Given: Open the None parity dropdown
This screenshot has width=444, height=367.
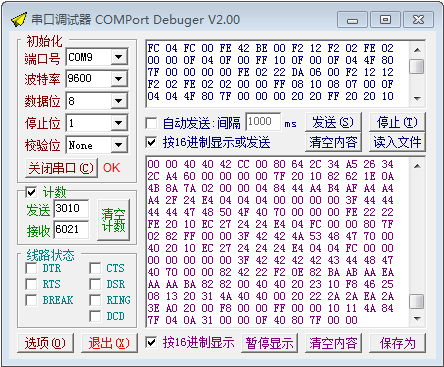Looking at the screenshot, I should click(x=118, y=145).
